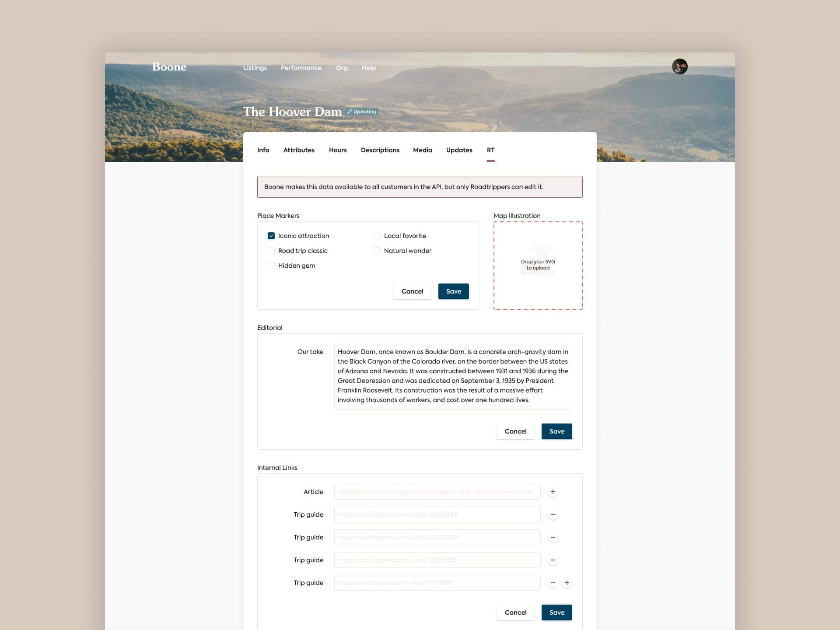Screen dimensions: 840x630
Task: Click the Internal Links section label
Action: (277, 468)
